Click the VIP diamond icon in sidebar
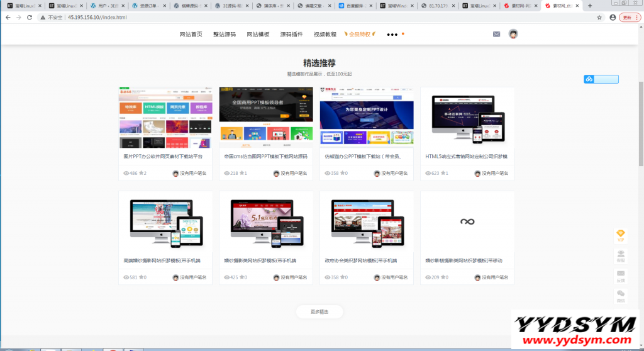 tap(621, 235)
